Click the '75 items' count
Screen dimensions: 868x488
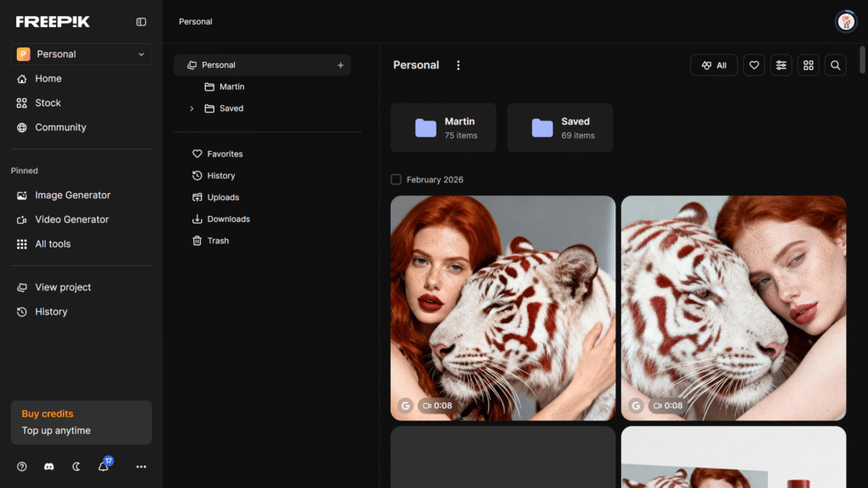460,136
